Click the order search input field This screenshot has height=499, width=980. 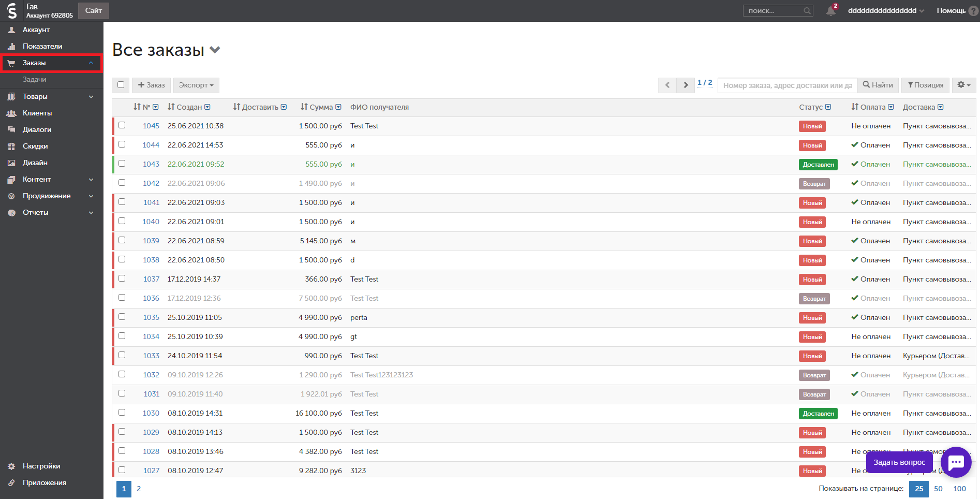(x=788, y=85)
